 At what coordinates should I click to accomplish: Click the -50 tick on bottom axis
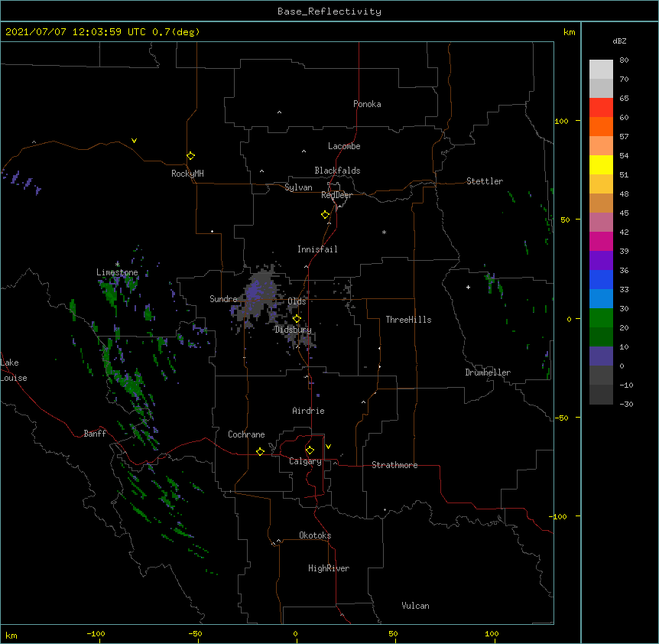click(195, 633)
